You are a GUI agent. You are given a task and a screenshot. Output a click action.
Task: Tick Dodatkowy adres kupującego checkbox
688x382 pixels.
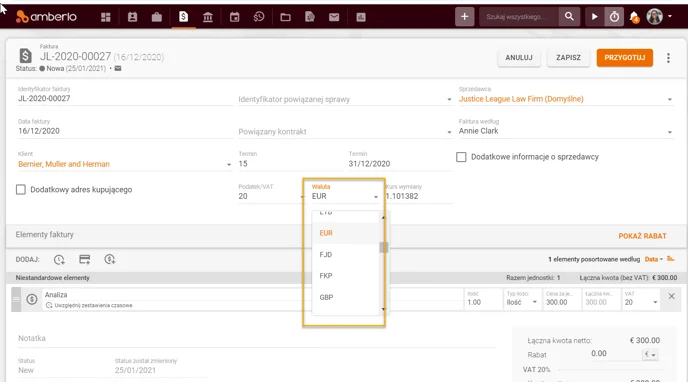tap(21, 189)
